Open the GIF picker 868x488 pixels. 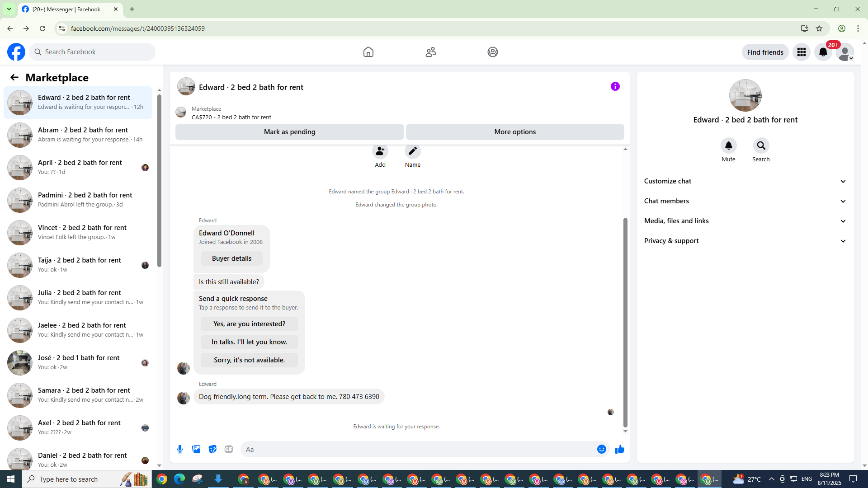[x=229, y=449]
